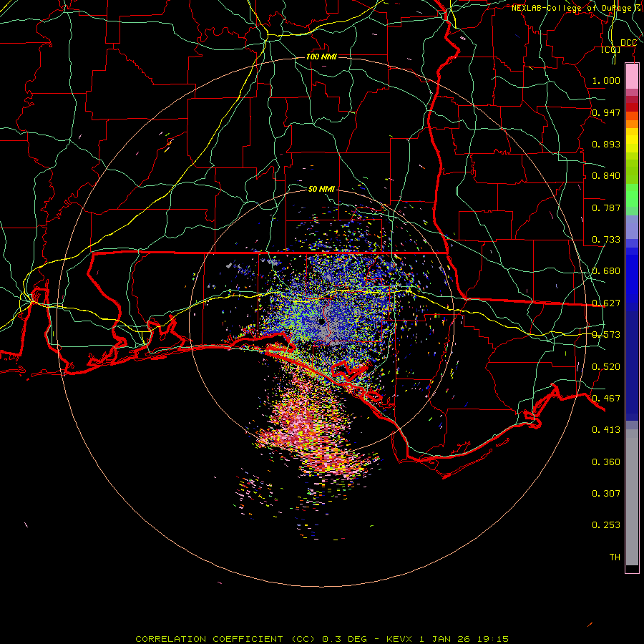Click the DCC legend title
Screen dimensions: 644x644
[628, 43]
